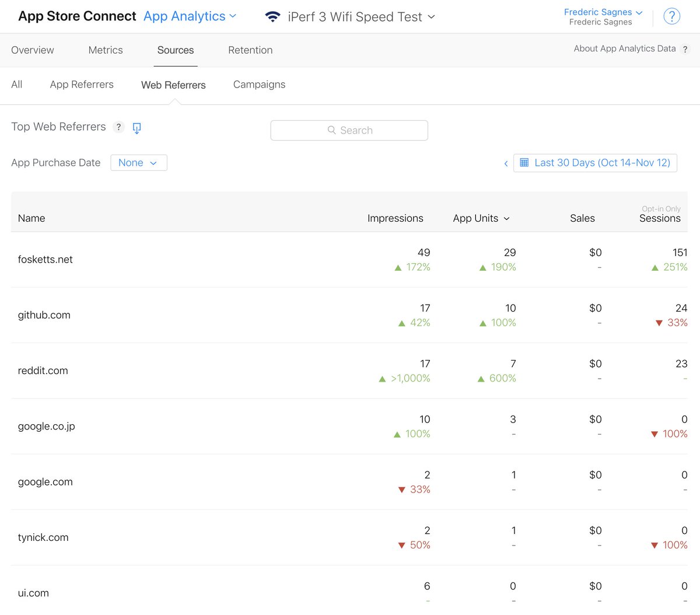
Task: Switch to the Overview tab
Action: point(33,50)
